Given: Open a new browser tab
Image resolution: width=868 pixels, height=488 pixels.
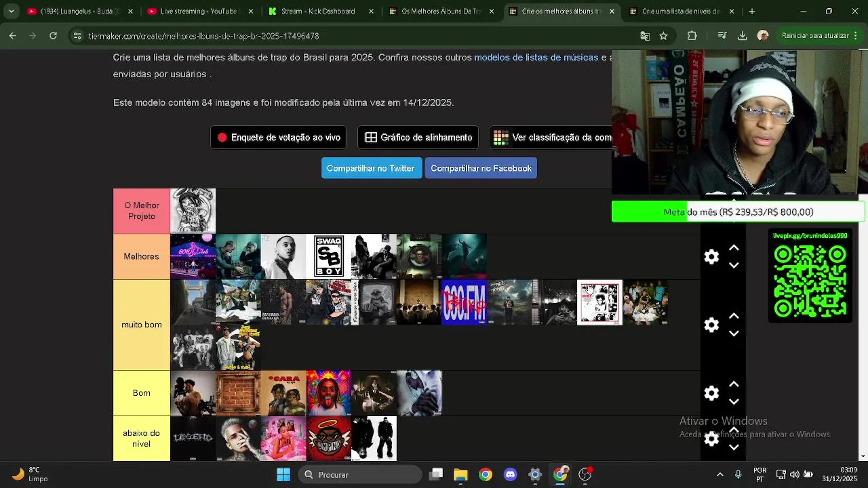Looking at the screenshot, I should click(751, 11).
